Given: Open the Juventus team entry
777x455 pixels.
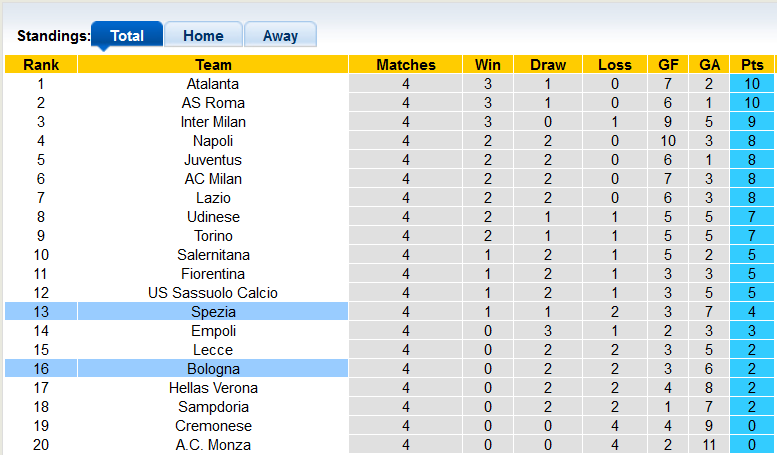Looking at the screenshot, I should [x=213, y=160].
